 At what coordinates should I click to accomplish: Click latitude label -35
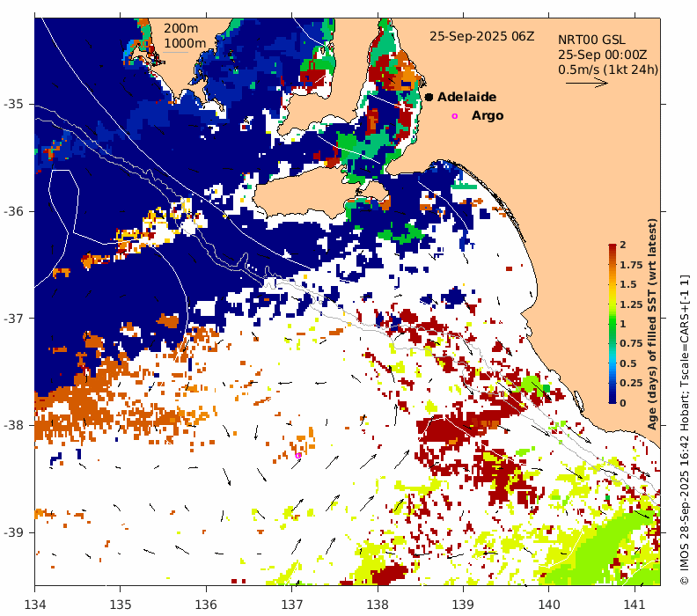click(x=13, y=105)
